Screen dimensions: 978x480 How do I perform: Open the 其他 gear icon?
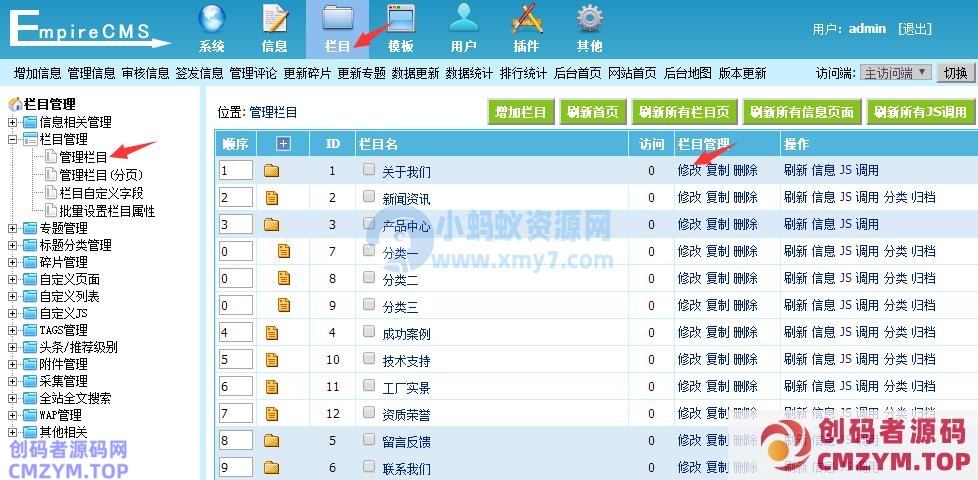590,19
